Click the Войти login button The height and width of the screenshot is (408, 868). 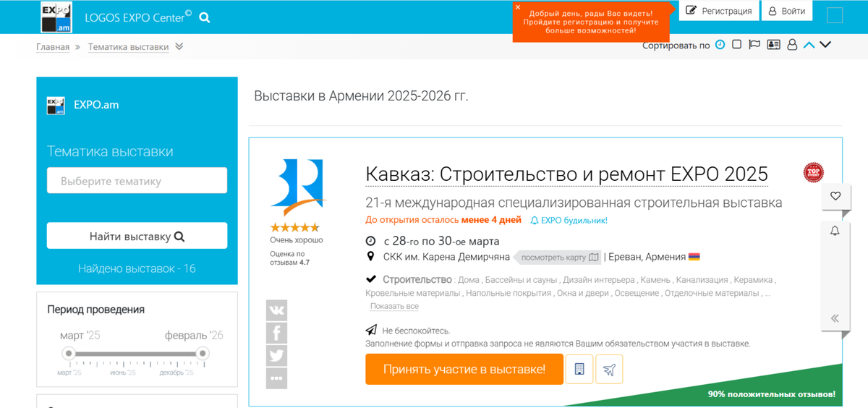pos(787,11)
